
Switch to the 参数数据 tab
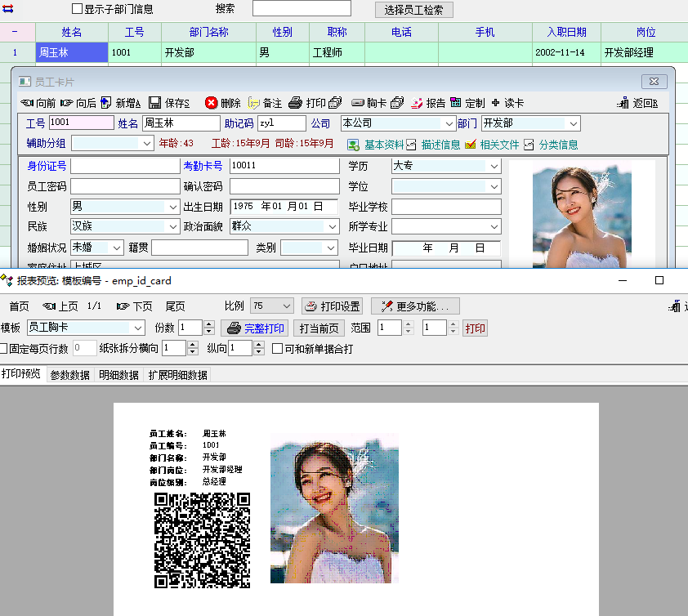pos(69,376)
